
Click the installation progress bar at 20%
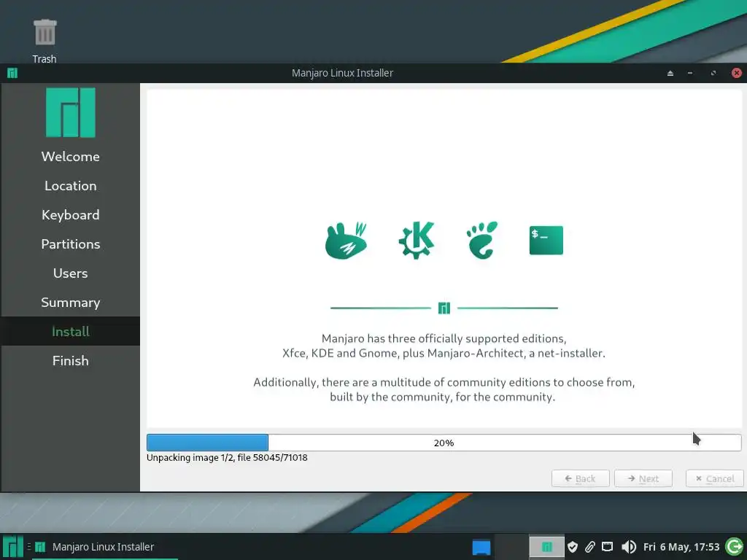coord(444,443)
